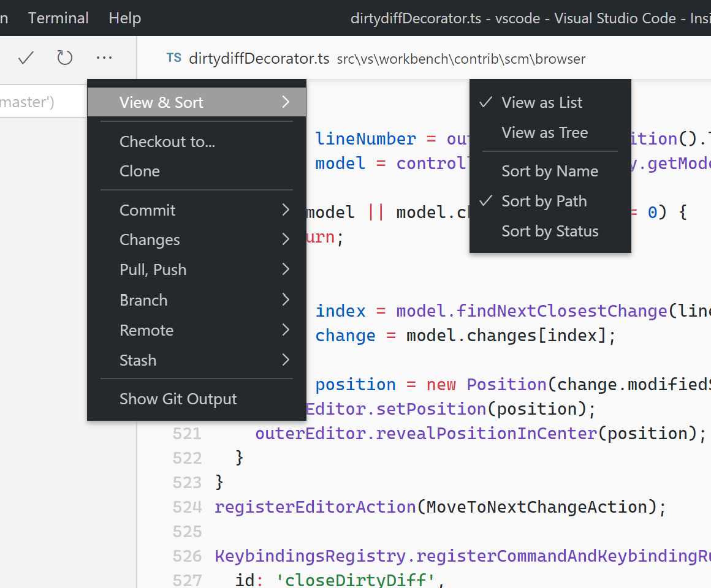Open the More Actions ellipsis menu
The width and height of the screenshot is (711, 588).
click(x=104, y=58)
